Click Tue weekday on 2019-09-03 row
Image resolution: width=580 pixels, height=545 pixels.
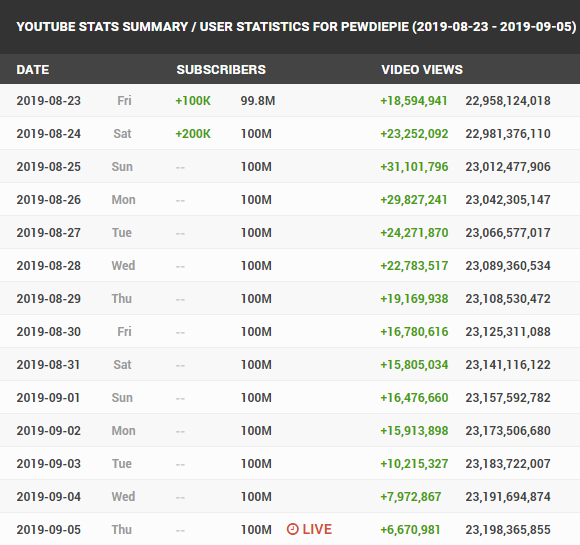point(122,463)
